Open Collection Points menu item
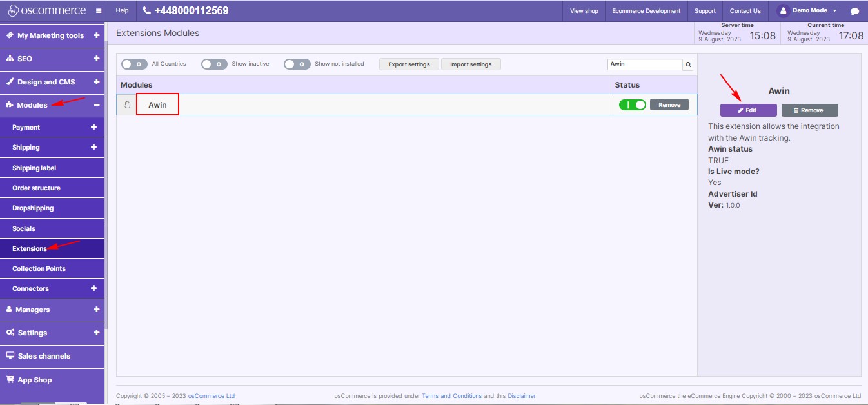Screen dimensions: 868x405 pos(52,268)
